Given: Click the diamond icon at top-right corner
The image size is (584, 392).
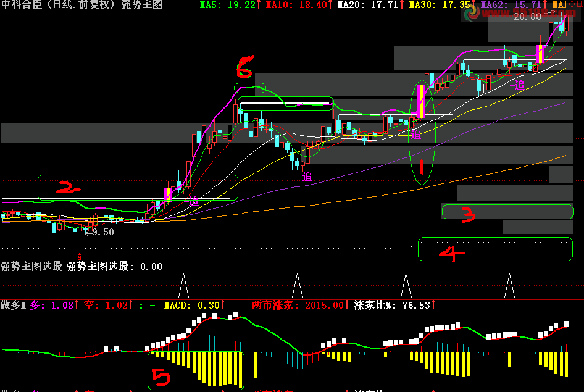Looking at the screenshot, I should (x=572, y=4).
